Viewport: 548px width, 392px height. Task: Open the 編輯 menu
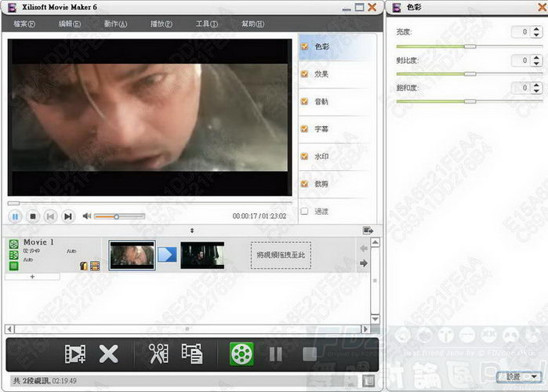(x=70, y=24)
